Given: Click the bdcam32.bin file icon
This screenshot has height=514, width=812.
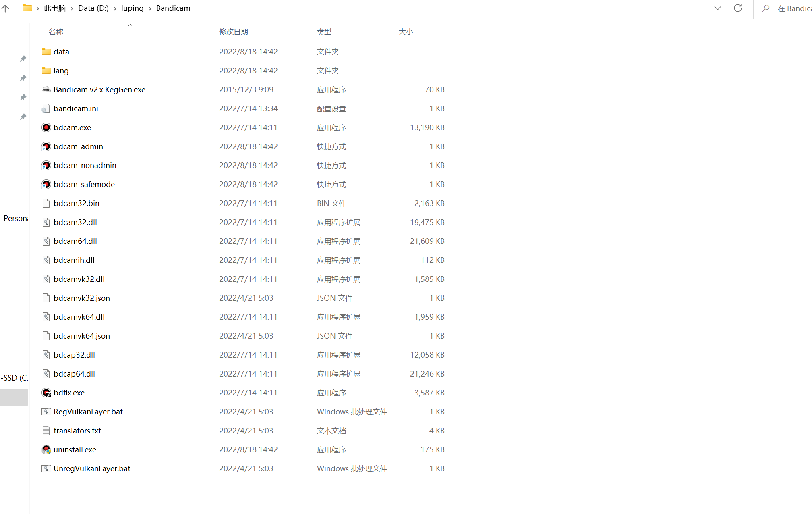Looking at the screenshot, I should [46, 203].
